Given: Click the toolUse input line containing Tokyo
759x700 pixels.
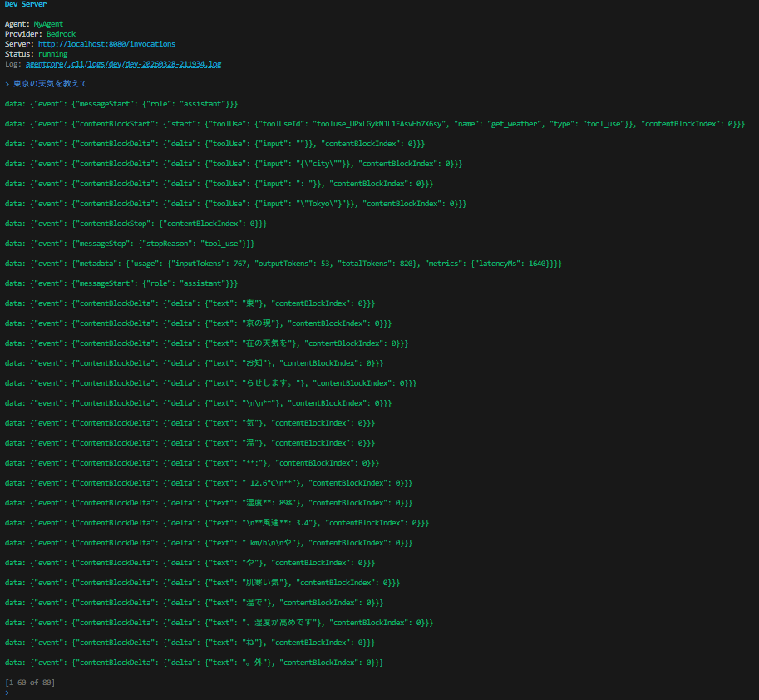Looking at the screenshot, I should point(235,204).
